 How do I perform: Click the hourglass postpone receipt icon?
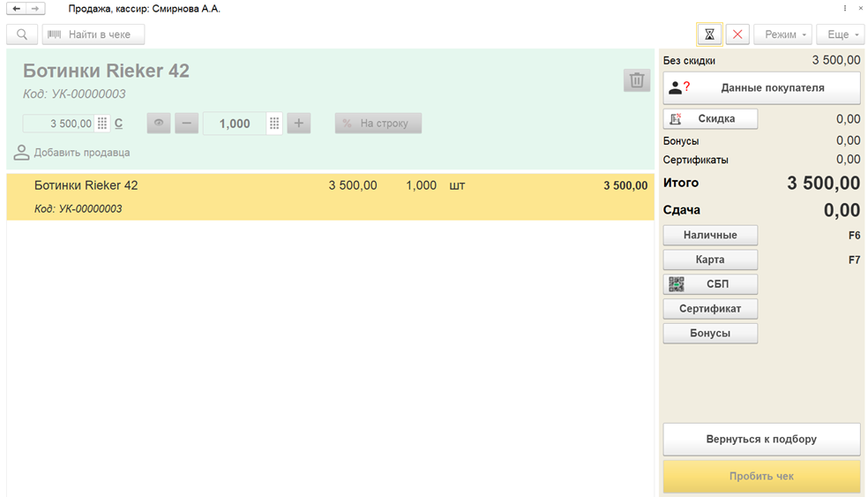709,34
